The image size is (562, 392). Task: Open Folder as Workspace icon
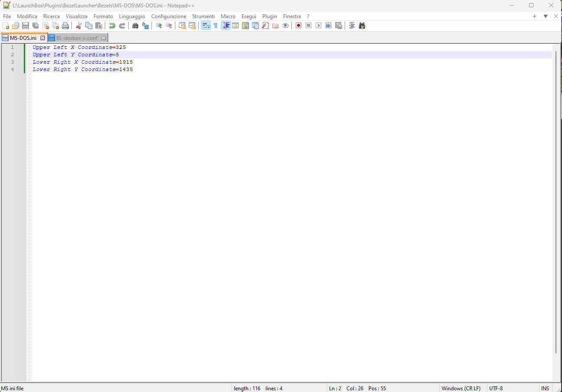[275, 26]
